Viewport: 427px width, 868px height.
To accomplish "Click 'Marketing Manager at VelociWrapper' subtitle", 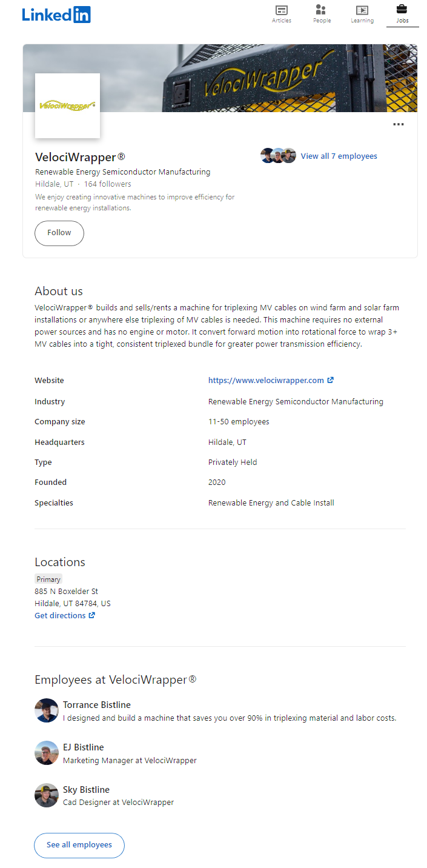I will pyautogui.click(x=130, y=760).
